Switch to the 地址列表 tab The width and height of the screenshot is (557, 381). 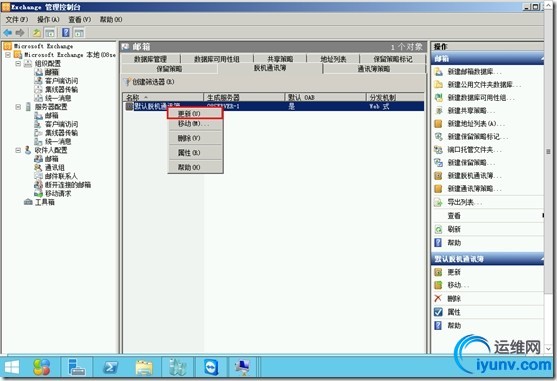point(333,59)
